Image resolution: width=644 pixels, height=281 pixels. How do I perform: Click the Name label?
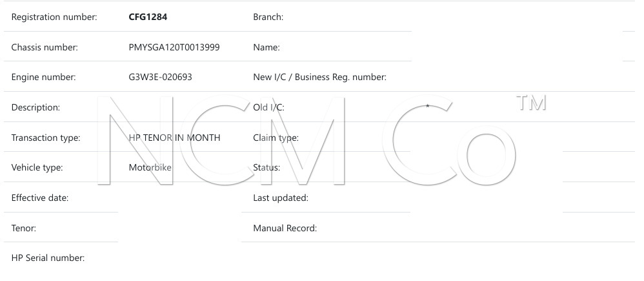click(x=267, y=47)
